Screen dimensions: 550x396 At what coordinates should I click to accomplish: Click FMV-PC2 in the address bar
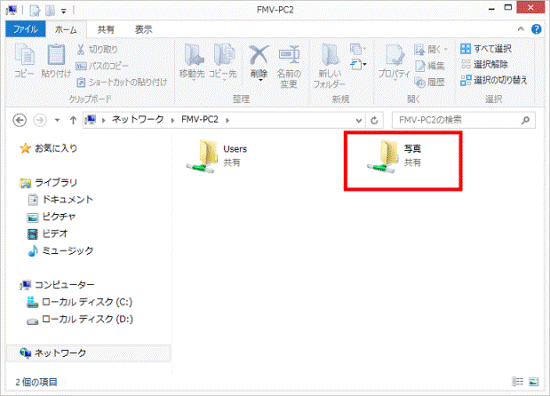[x=200, y=120]
